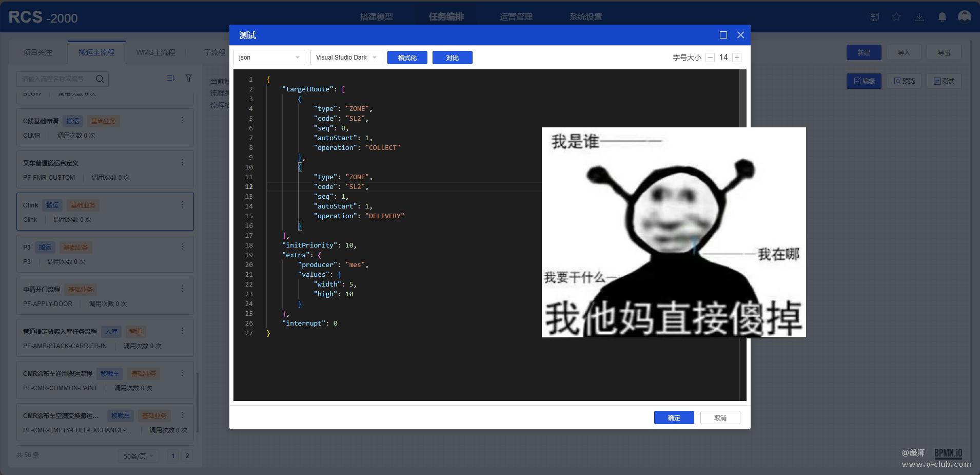Open the user avatar menu
Viewport: 980px width, 475px height.
pyautogui.click(x=965, y=16)
